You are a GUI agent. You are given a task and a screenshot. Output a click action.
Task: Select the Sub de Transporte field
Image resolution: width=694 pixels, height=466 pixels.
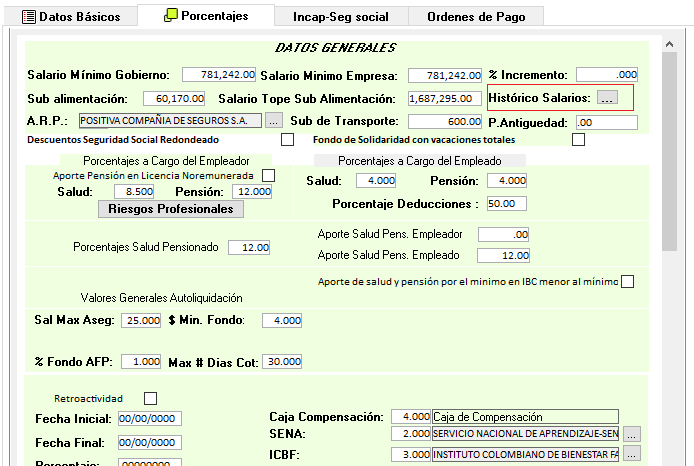[447, 121]
